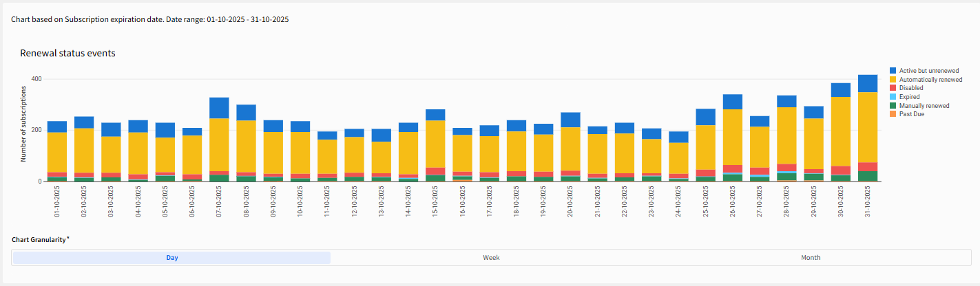Click the Renewal status events chart title
The width and height of the screenshot is (980, 286).
[x=67, y=53]
